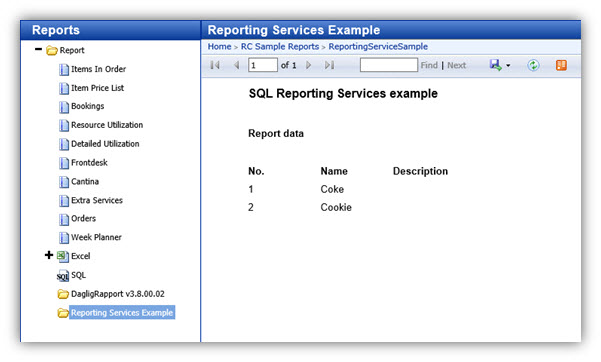Select DagligRapport v3.8.00.02 folder label
The image size is (601, 362).
(x=118, y=294)
